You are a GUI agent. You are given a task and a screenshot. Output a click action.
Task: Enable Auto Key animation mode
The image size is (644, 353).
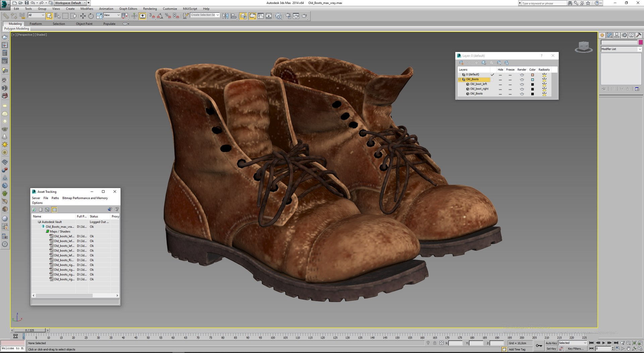click(551, 343)
